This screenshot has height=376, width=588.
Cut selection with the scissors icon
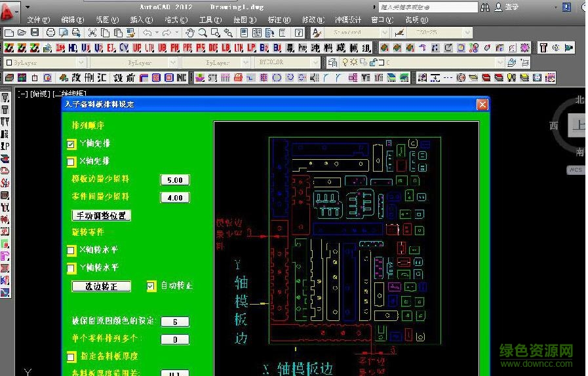92,33
